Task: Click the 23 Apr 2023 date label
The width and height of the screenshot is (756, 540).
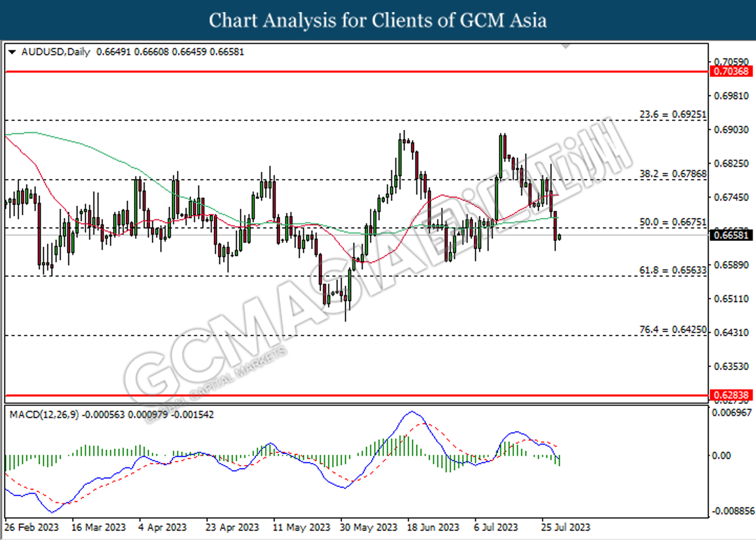Action: 232,527
